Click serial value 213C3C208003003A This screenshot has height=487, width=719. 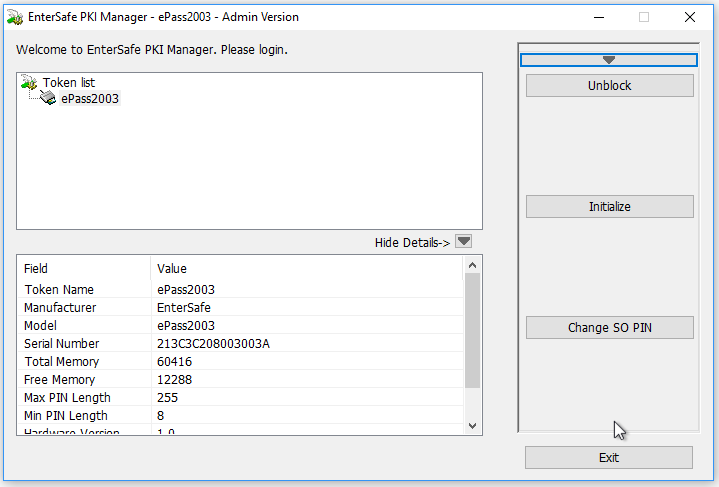[x=213, y=343]
